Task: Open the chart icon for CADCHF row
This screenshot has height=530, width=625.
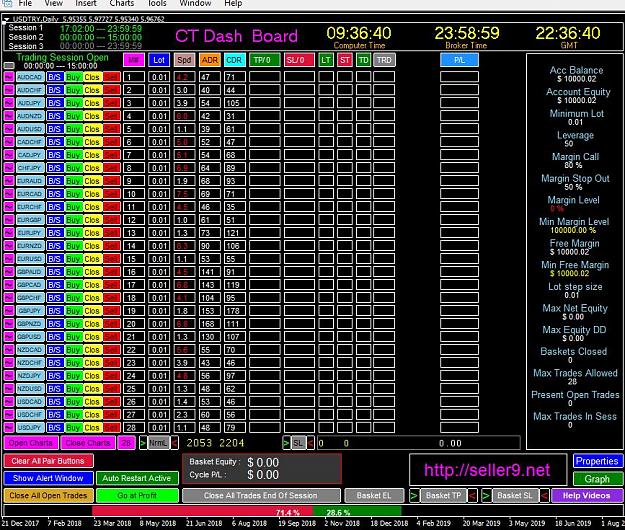Action: (x=9, y=142)
